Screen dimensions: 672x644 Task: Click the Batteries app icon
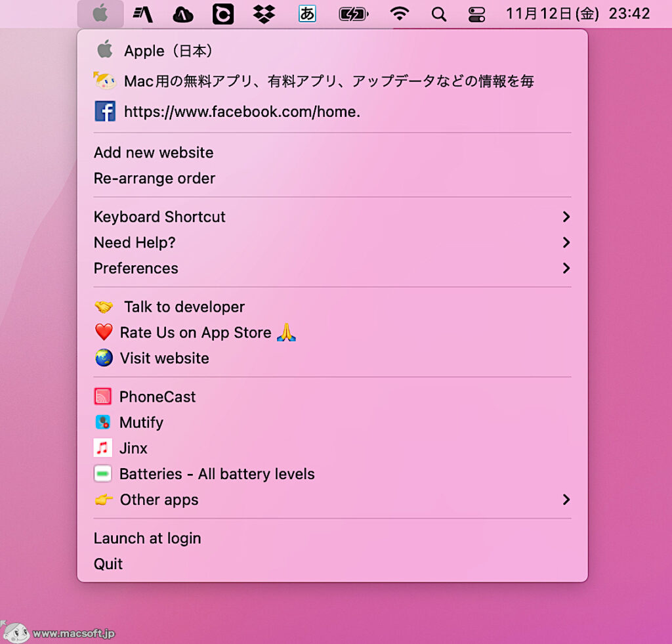tap(103, 474)
